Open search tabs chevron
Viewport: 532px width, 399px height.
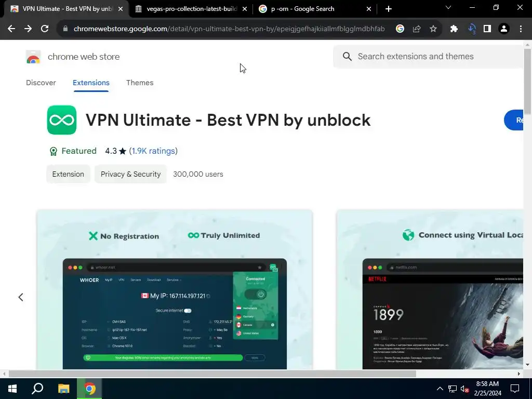click(448, 7)
